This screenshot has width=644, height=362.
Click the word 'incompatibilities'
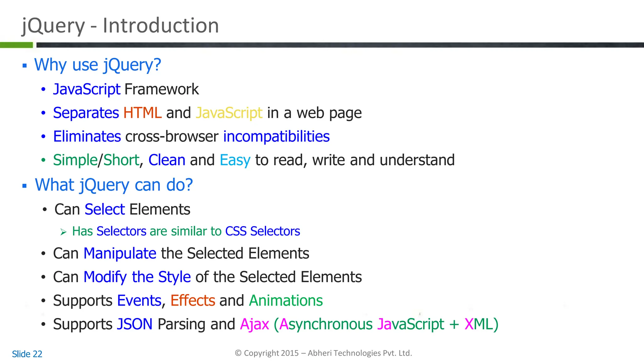tap(276, 137)
